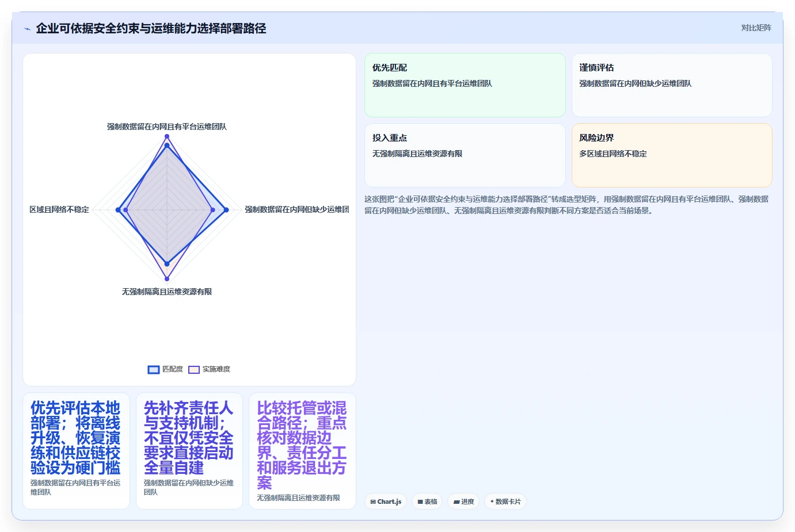Viewport: 795px width, 532px height.
Task: Open the 谨慎评估 card
Action: (x=672, y=85)
